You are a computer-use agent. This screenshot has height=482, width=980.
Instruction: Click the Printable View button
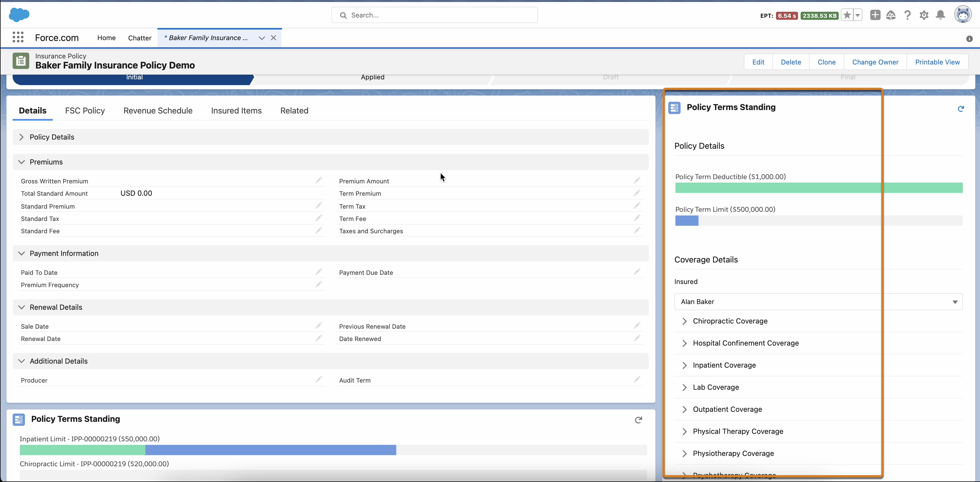point(937,62)
